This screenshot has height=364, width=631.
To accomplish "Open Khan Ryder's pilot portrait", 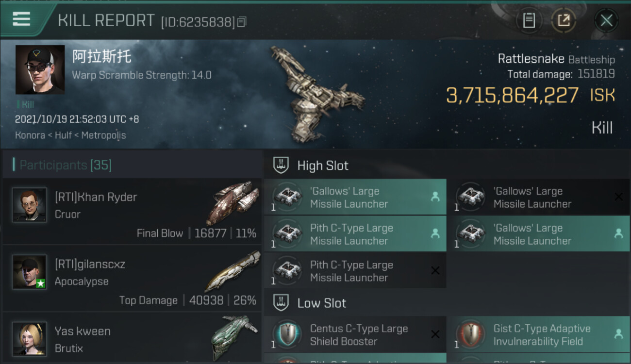I will click(x=30, y=205).
